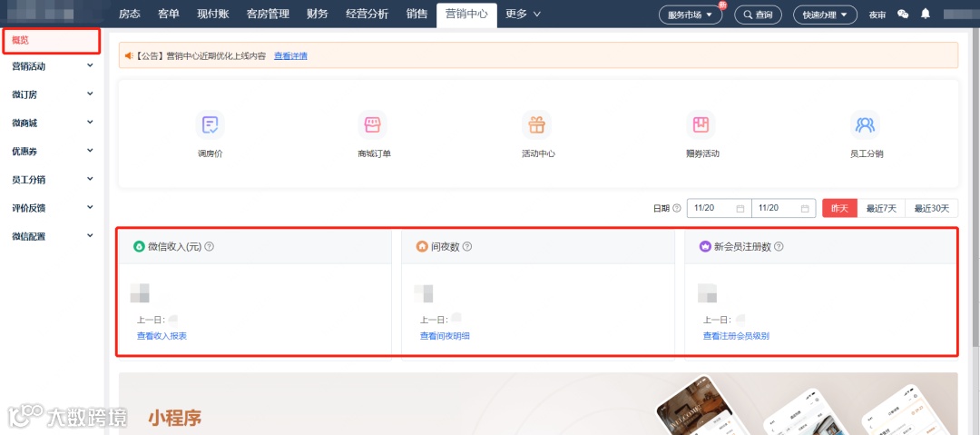Click help icon beside 微信收入(元)
The height and width of the screenshot is (435, 980).
click(x=210, y=247)
